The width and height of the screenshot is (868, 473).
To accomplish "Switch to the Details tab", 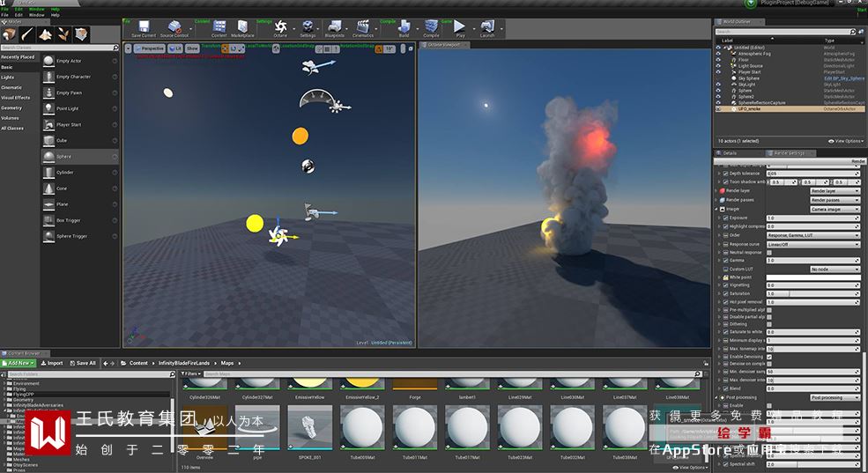I will point(729,152).
